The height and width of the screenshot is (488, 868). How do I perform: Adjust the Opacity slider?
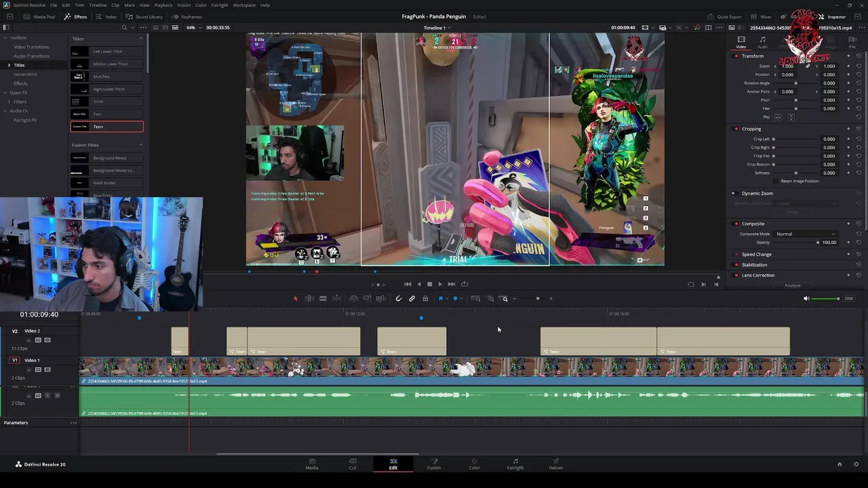point(797,242)
